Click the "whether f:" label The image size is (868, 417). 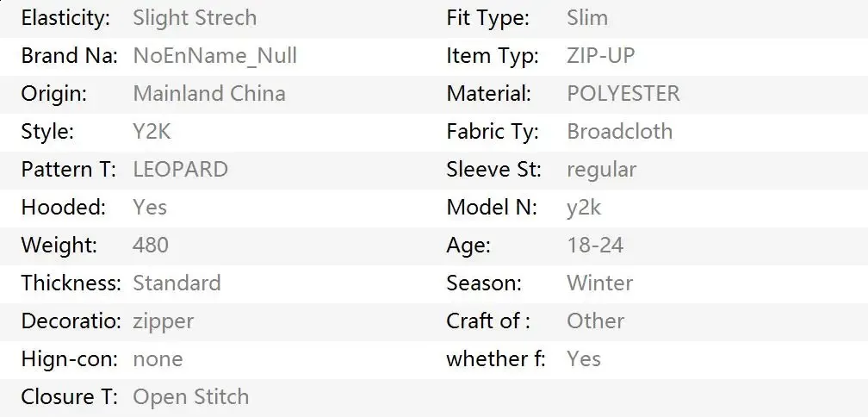[x=495, y=359]
